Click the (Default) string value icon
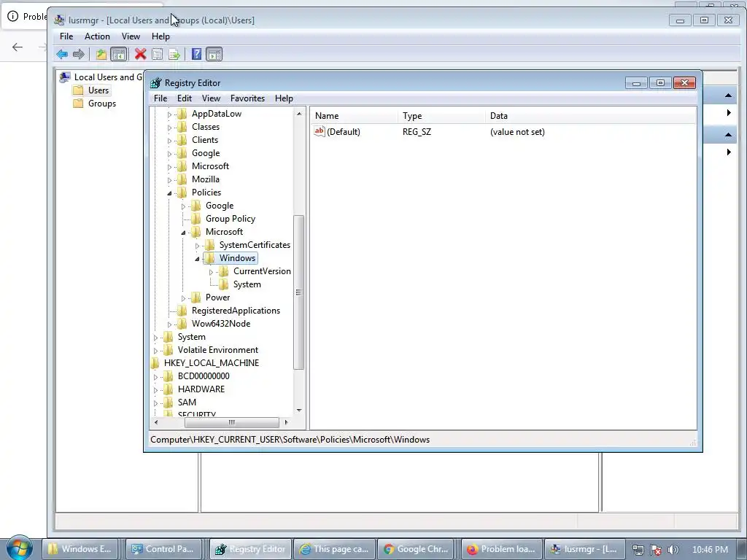The image size is (747, 560). [320, 131]
